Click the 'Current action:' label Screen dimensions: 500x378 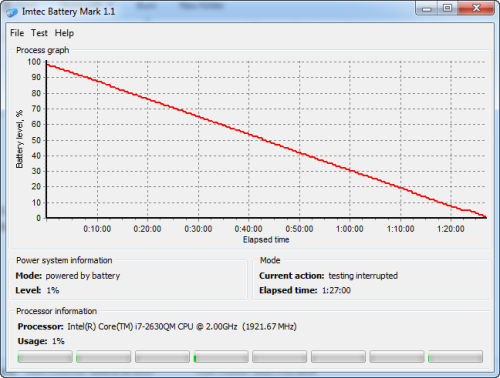(292, 276)
